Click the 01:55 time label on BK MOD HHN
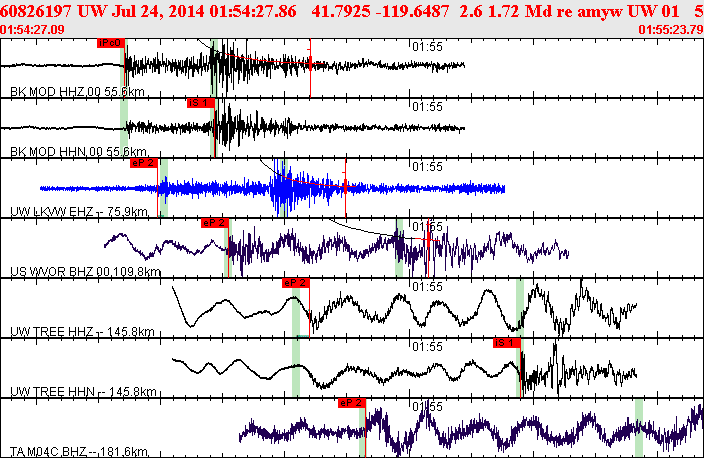 tap(427, 107)
